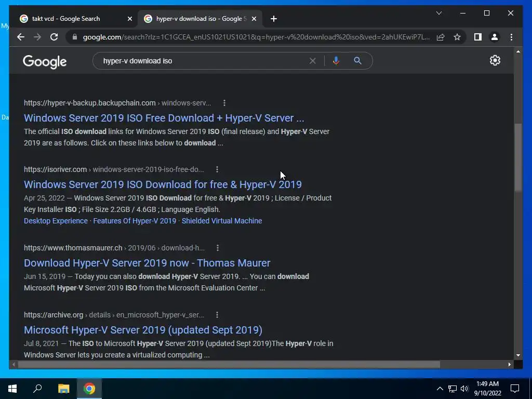Open network status tray icon
This screenshot has width=532, height=399.
pyautogui.click(x=453, y=389)
